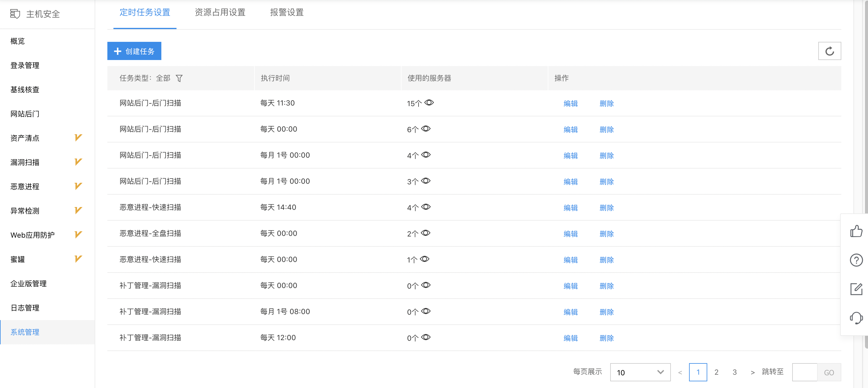View servers for 每月 1号 08:00 task
The width and height of the screenshot is (868, 388).
(x=426, y=311)
